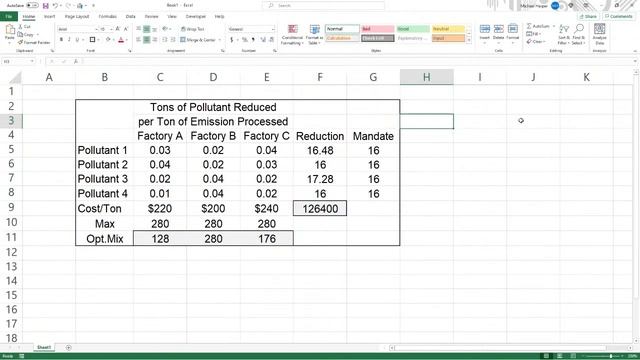Screen dimensions: 640x360
Task: Apply the red font color
Action: pos(121,40)
